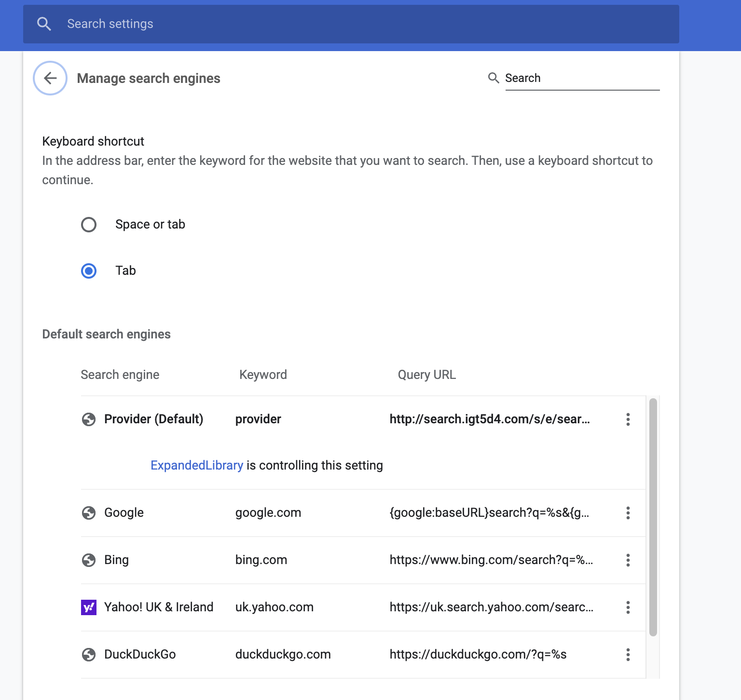
Task: Show more actions for DuckDuckGo
Action: (628, 655)
